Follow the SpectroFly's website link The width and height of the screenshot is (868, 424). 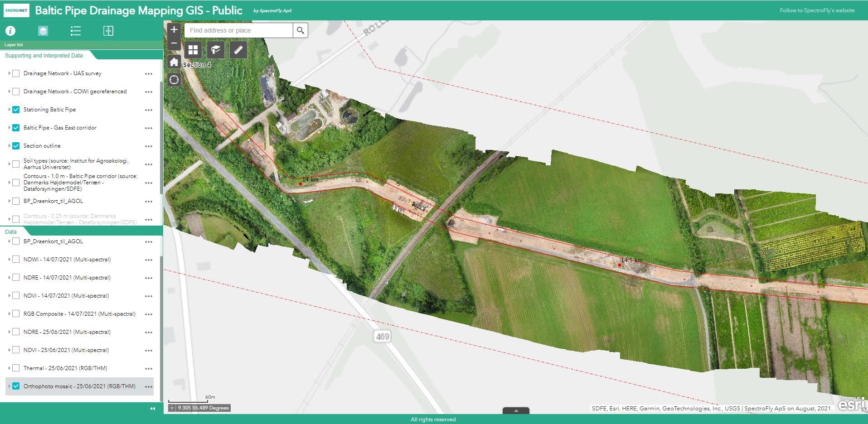(x=817, y=10)
